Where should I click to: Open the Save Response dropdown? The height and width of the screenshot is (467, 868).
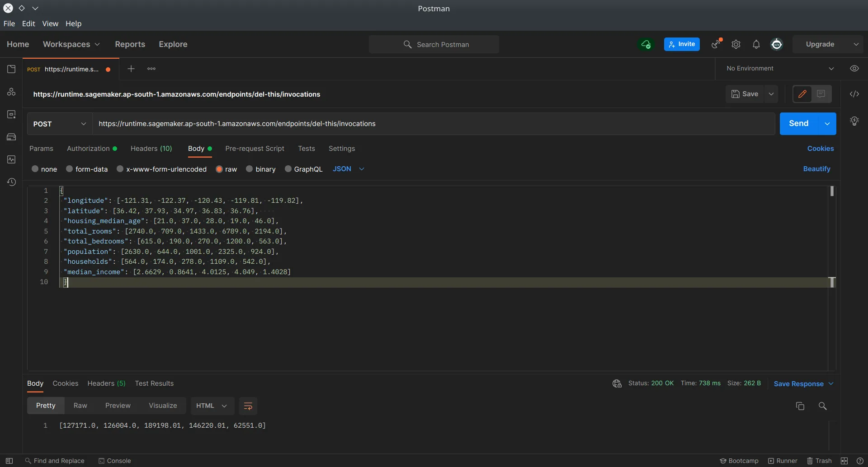804,384
